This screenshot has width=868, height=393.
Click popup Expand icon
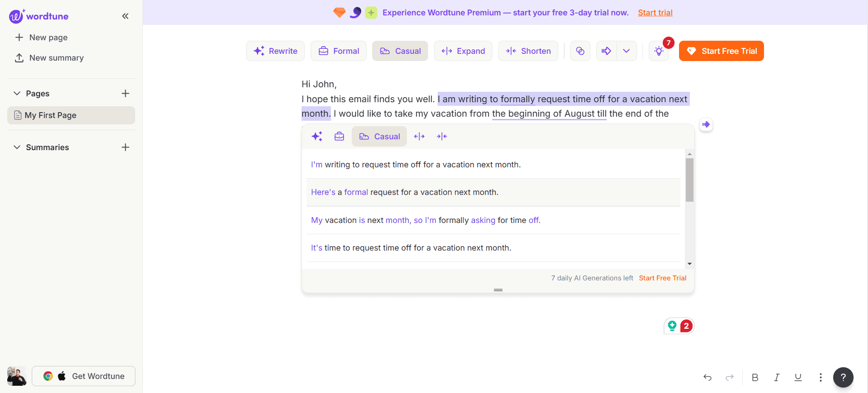[x=419, y=136]
